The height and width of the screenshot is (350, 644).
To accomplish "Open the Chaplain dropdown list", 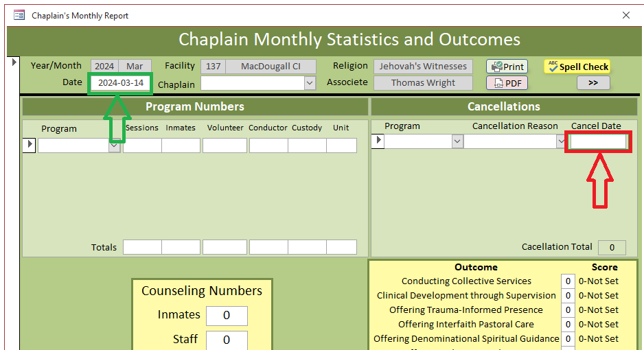I will click(x=310, y=83).
